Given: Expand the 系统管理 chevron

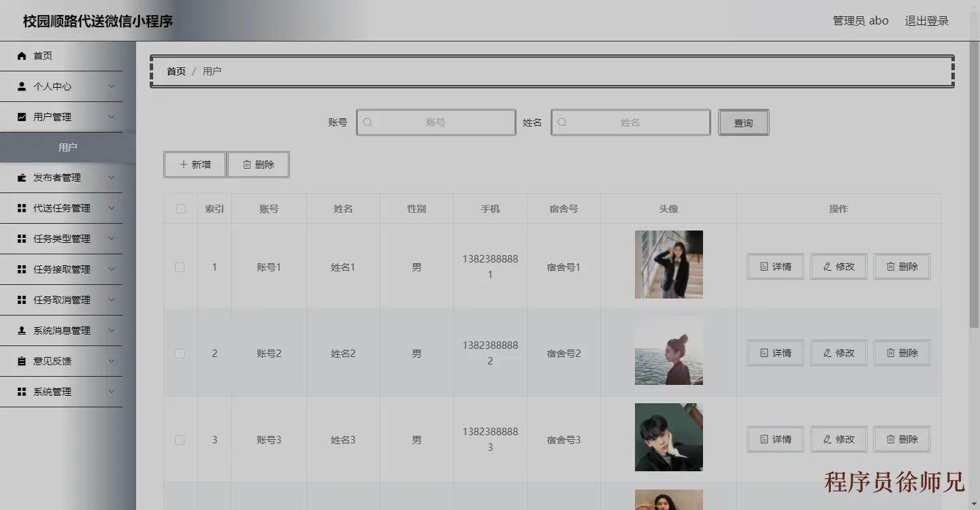Looking at the screenshot, I should coord(112,392).
